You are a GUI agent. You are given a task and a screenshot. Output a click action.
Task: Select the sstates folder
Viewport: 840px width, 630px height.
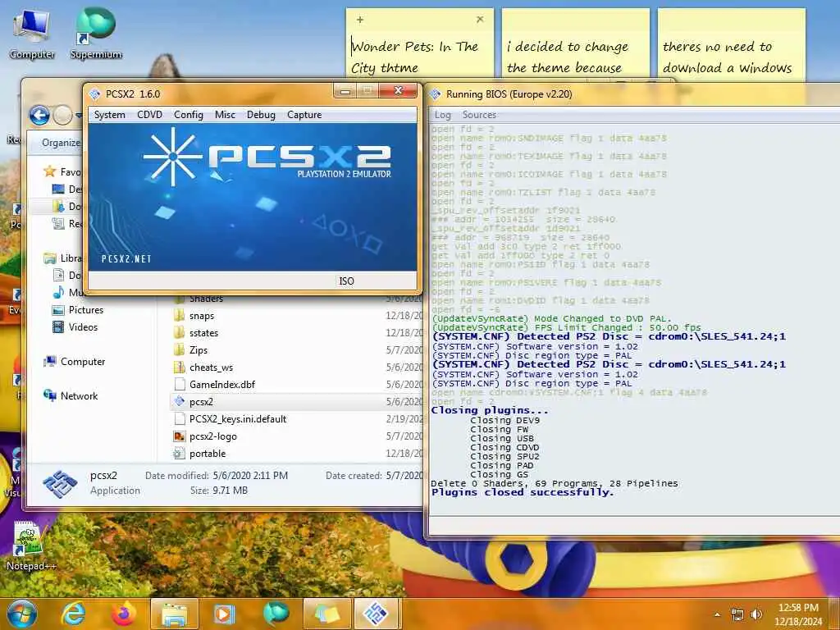[x=203, y=333]
